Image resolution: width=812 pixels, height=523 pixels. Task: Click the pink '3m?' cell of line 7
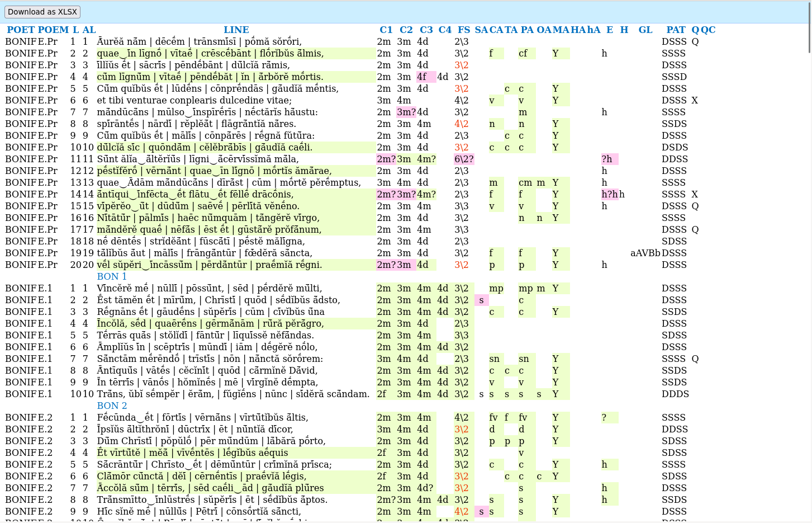pos(406,112)
